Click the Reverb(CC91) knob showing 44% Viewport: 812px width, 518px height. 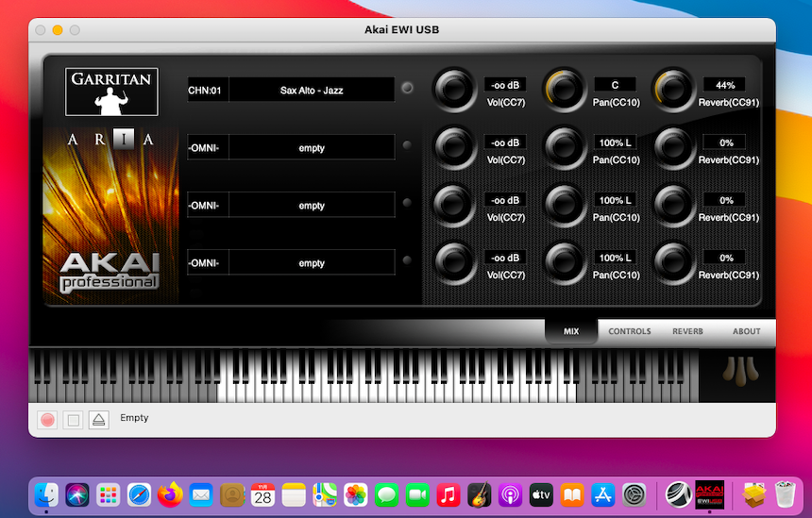673,90
